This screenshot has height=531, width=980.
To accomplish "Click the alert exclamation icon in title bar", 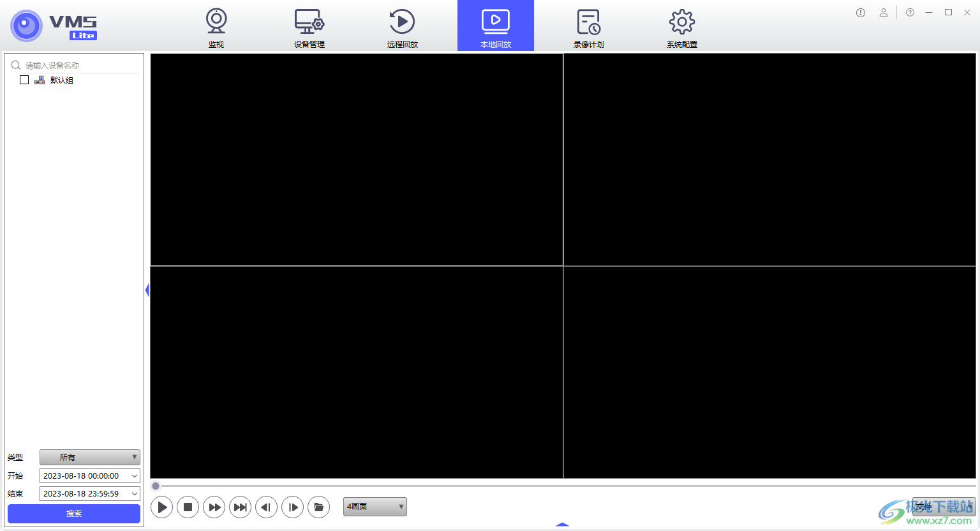I will [861, 13].
